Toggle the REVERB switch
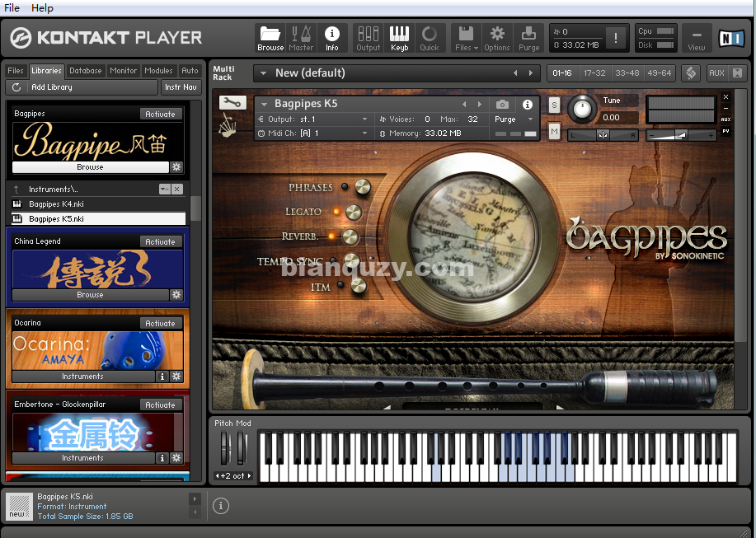Screen dimensions: 756x538 350,236
